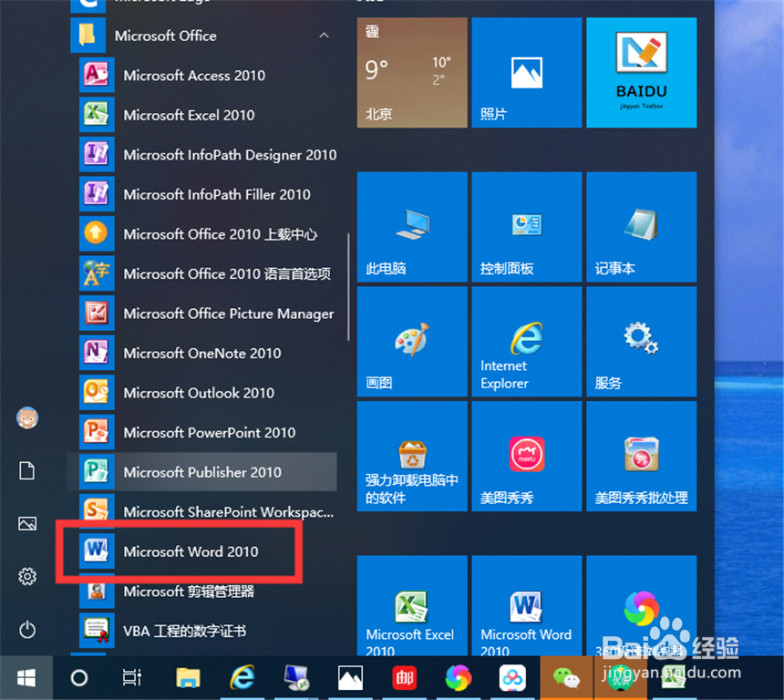
Task: Open the 此电脑 tile
Action: pyautogui.click(x=412, y=227)
